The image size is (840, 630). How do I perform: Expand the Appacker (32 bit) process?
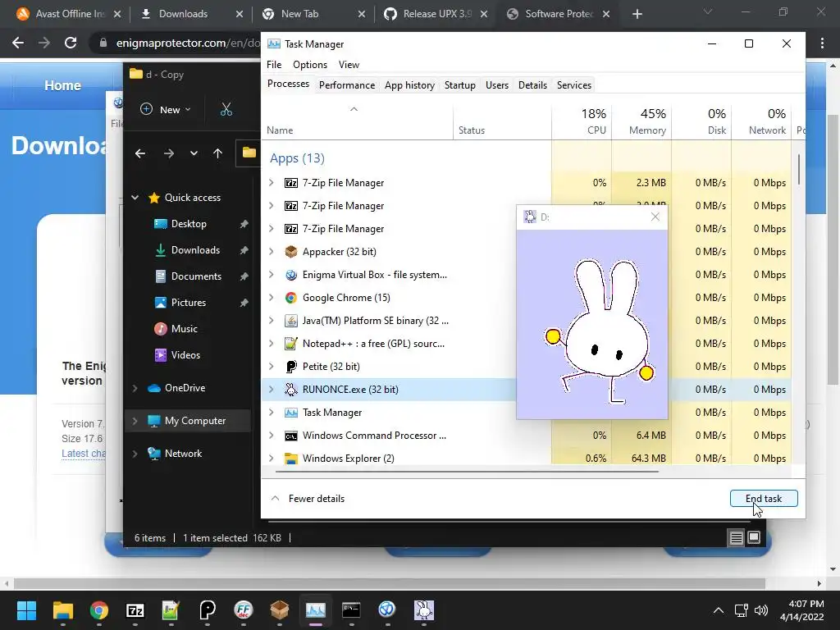(272, 251)
